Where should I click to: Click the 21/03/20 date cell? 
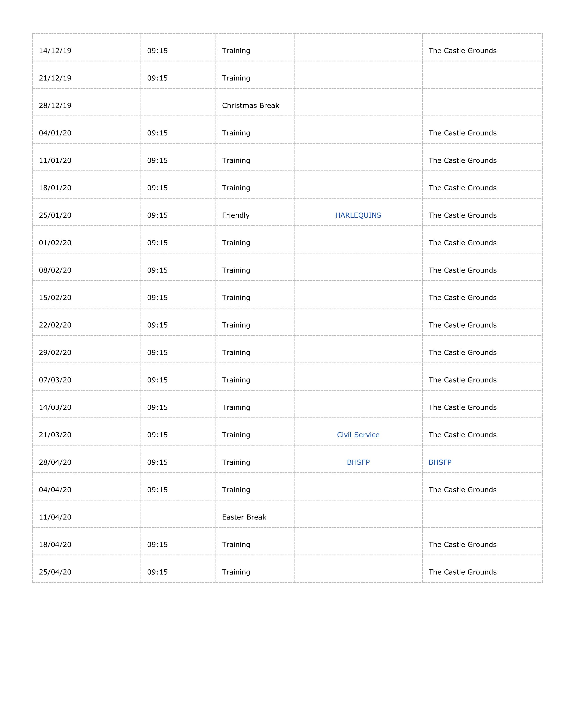coord(55,435)
